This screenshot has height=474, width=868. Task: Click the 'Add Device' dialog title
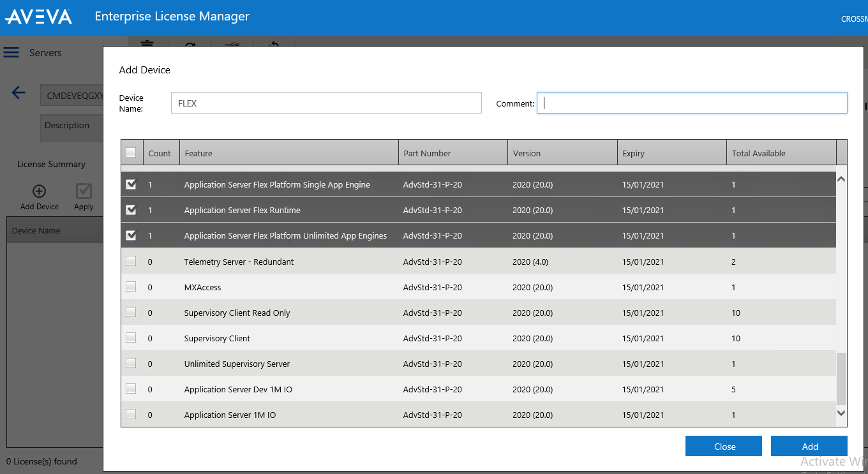click(x=145, y=70)
